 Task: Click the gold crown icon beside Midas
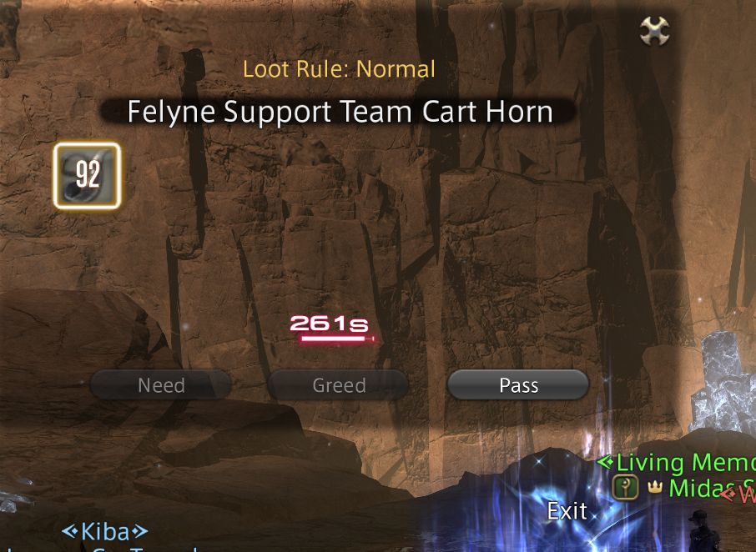click(x=655, y=489)
